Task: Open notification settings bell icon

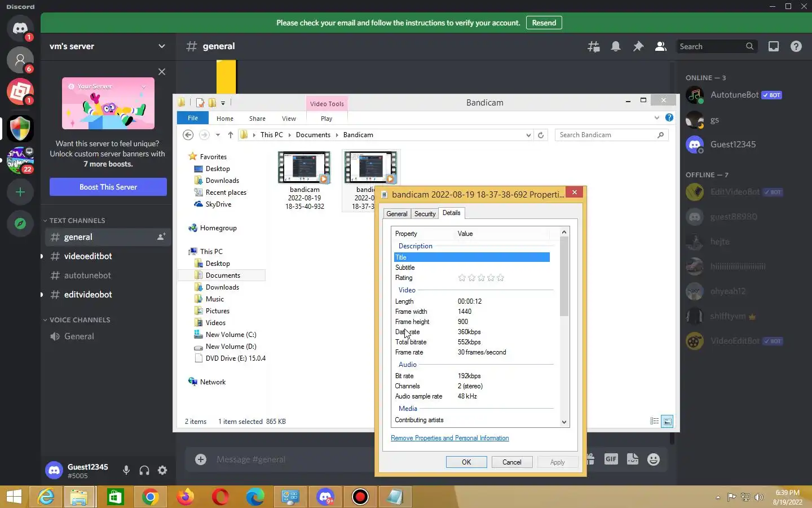Action: (616, 47)
